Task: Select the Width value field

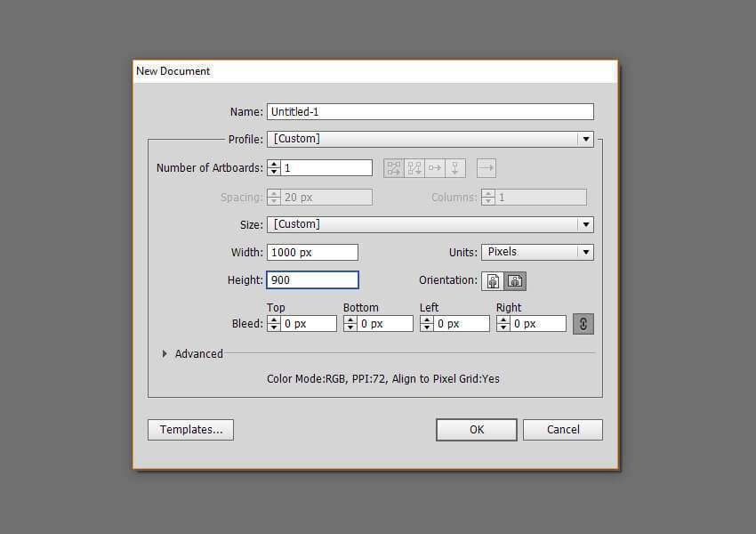Action: (x=312, y=252)
